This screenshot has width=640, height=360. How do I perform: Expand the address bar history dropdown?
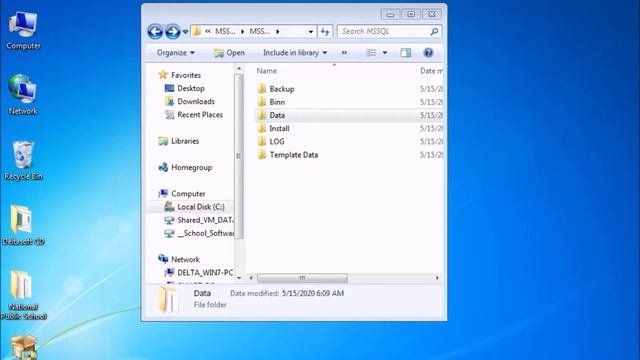[x=311, y=31]
